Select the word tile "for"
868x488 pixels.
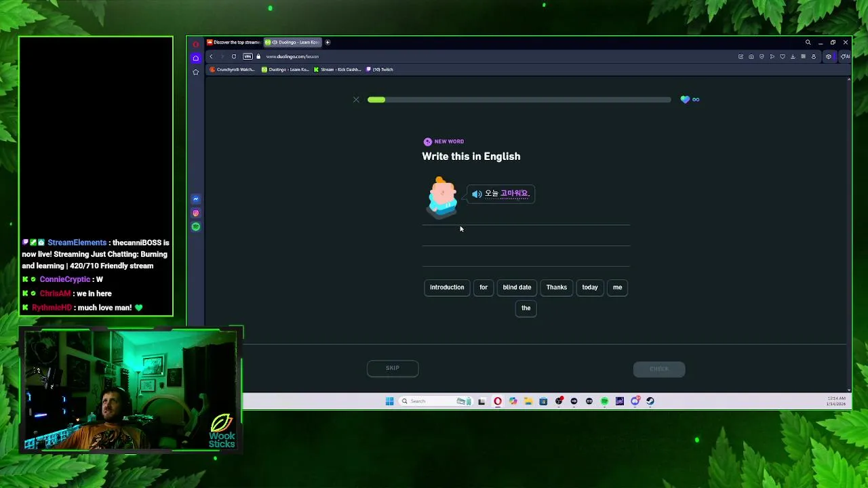click(x=484, y=287)
